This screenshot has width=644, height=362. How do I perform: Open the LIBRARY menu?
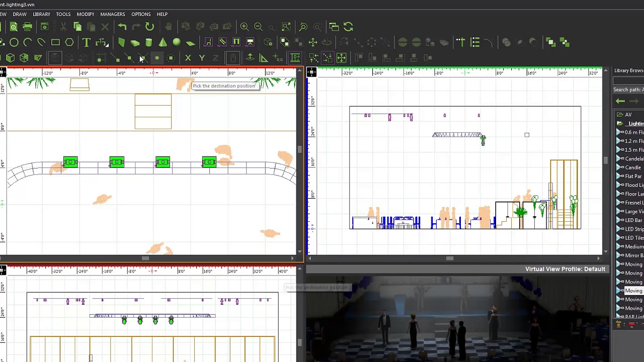[x=41, y=14]
